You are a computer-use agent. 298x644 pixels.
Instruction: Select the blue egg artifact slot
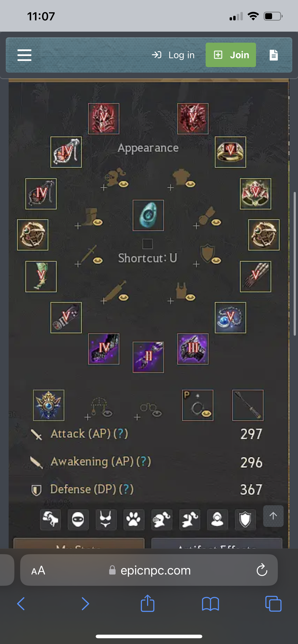tap(148, 215)
